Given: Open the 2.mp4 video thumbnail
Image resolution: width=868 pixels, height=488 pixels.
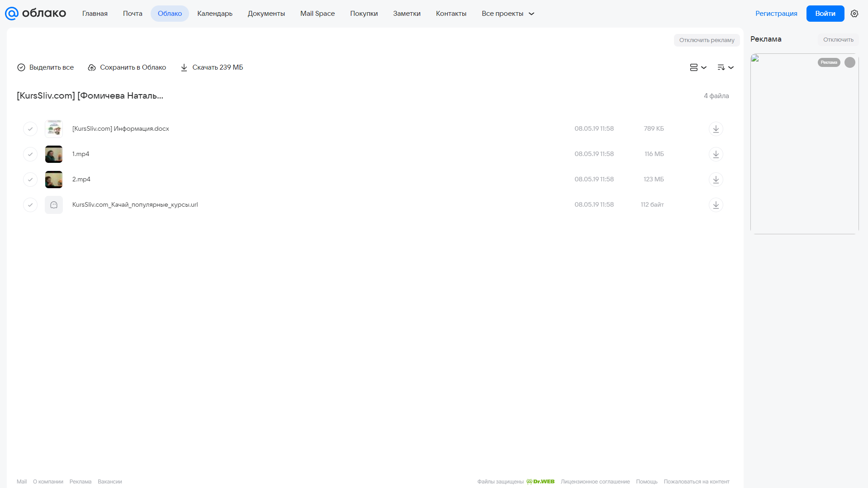Looking at the screenshot, I should pyautogui.click(x=54, y=180).
